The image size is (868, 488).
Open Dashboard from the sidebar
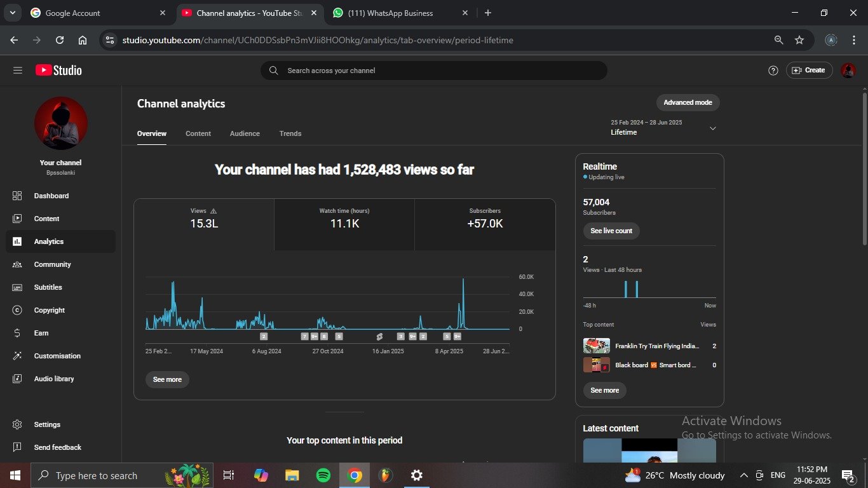click(61, 196)
